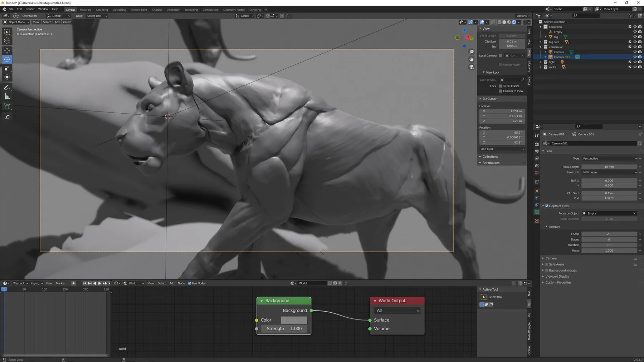Click the Focal Length 46 mm field
Screen dimensions: 644x362
coord(609,167)
